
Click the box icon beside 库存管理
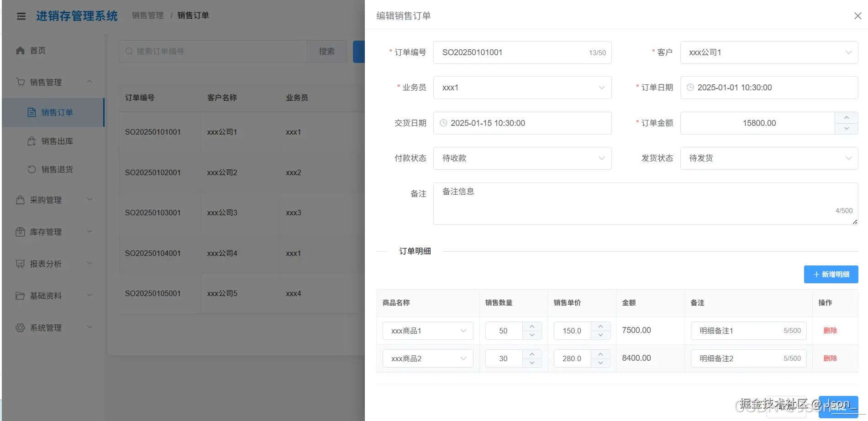(20, 232)
